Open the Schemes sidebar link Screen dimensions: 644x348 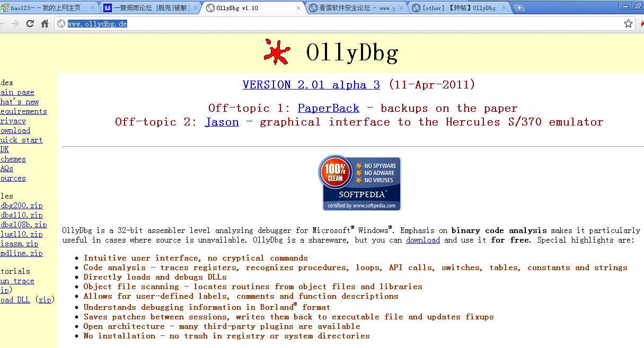(13, 159)
